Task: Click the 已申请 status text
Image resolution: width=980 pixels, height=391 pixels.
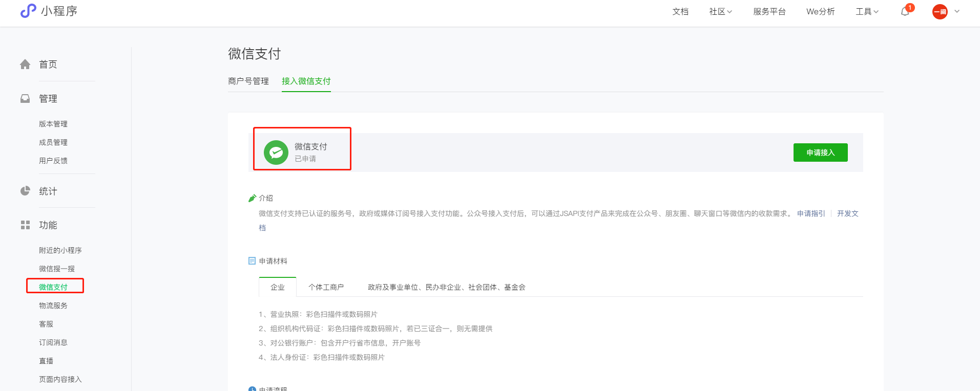Action: tap(305, 159)
